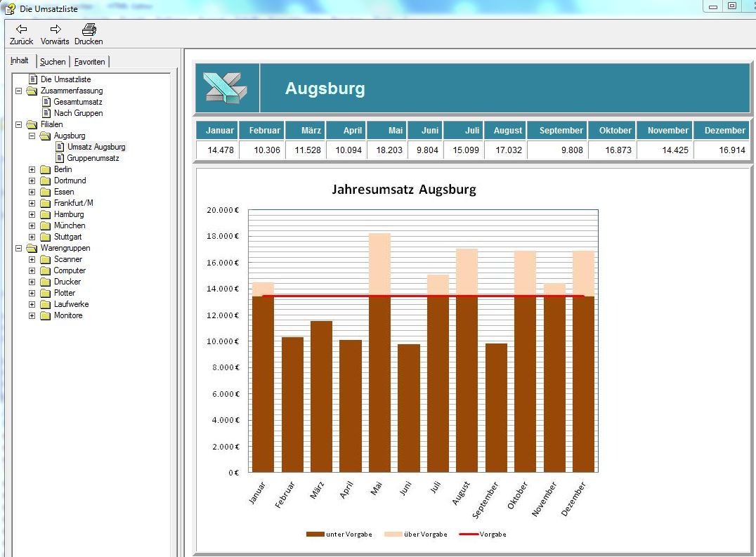
Task: Click the Vorwärts forward arrow icon
Action: pyautogui.click(x=55, y=30)
